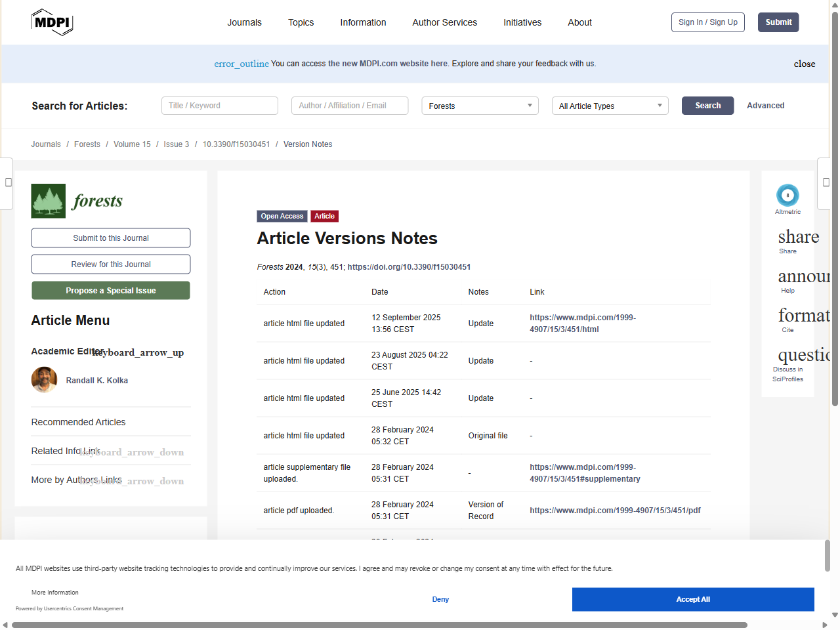
Task: Click the Forests breadcrumb link
Action: [x=87, y=144]
